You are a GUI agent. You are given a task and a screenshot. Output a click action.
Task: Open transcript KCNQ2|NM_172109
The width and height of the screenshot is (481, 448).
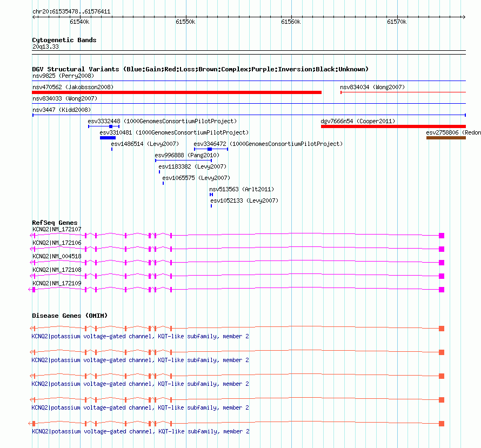click(x=57, y=283)
